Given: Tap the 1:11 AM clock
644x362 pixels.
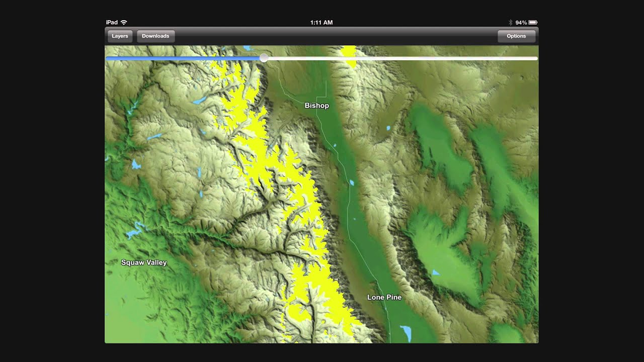Looking at the screenshot, I should (x=321, y=23).
